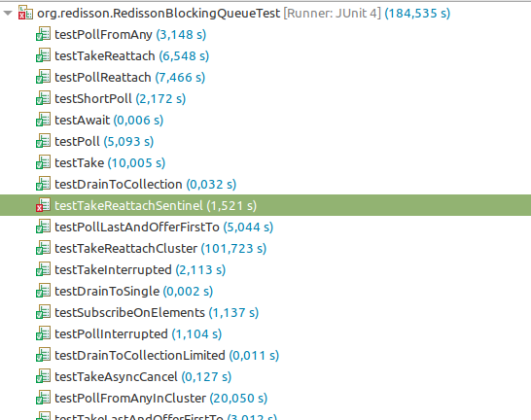Click the icon next to testPollInterrupted
The width and height of the screenshot is (531, 420).
tap(44, 333)
